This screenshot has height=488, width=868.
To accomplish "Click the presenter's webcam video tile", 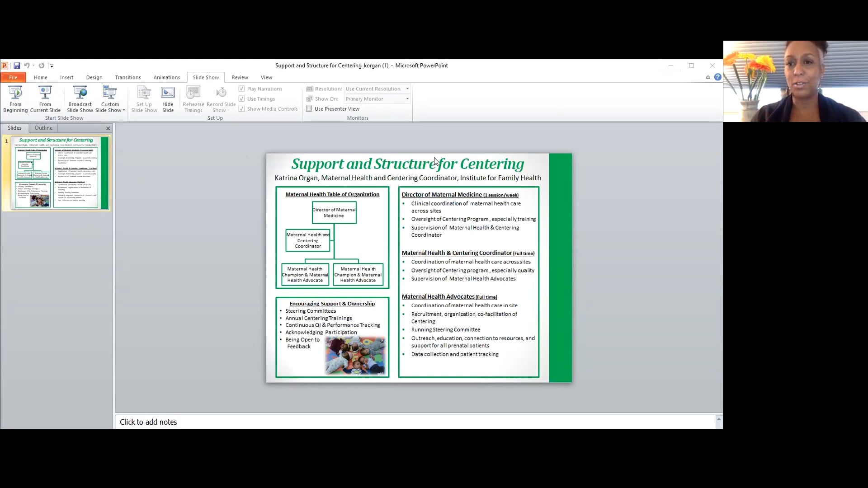I will 795,81.
